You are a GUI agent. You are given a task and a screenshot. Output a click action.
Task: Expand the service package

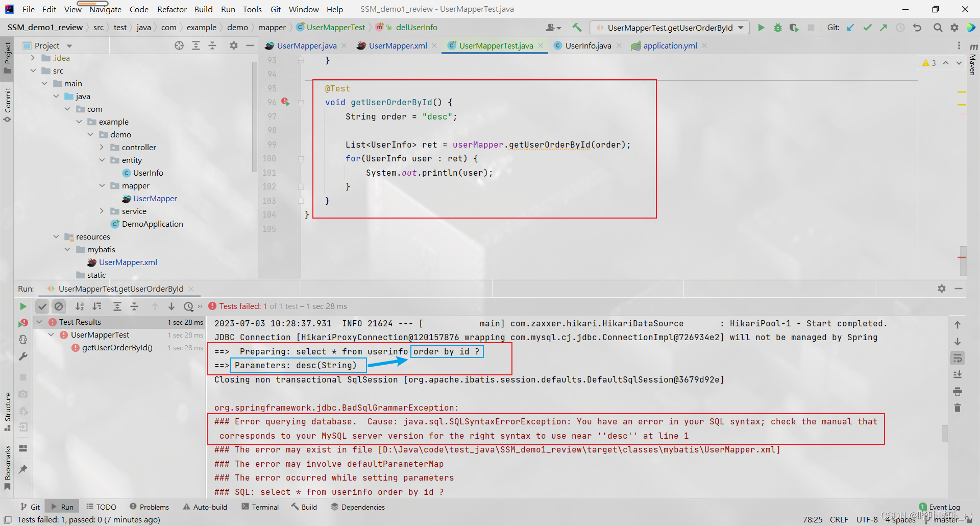click(102, 211)
